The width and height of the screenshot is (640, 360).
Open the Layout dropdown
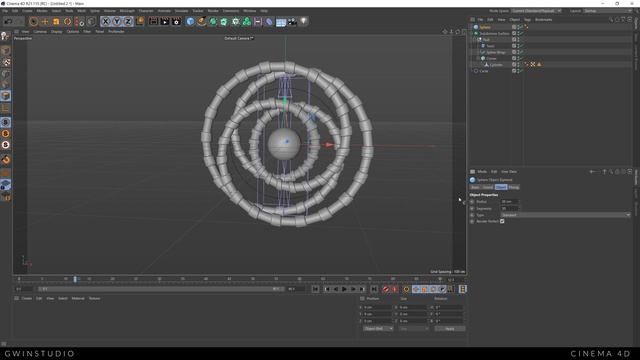coord(608,11)
